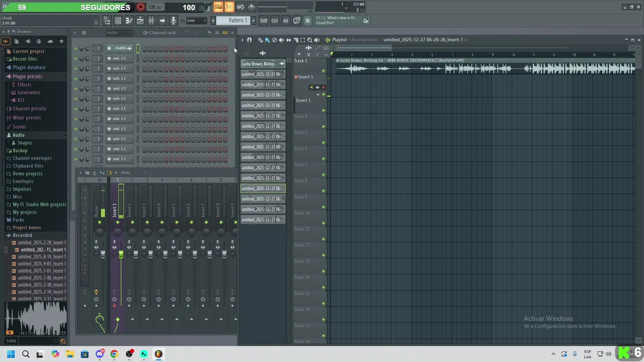
Task: Select the Paint brush tool in Playlist
Action: point(267,40)
